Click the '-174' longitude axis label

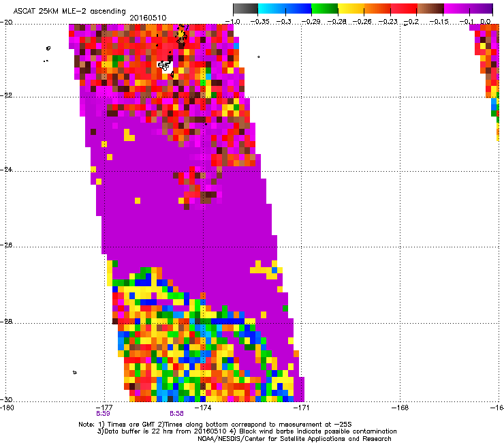[203, 408]
